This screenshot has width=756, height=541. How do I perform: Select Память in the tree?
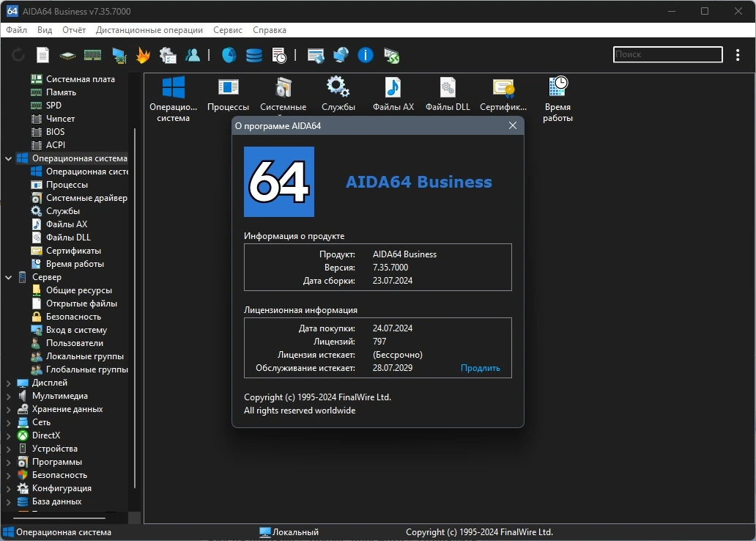point(53,92)
